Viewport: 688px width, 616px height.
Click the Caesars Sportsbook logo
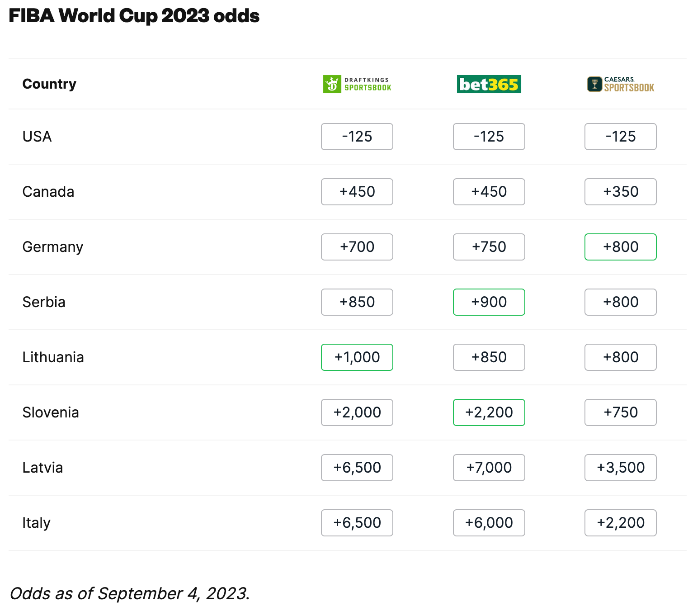tap(621, 84)
